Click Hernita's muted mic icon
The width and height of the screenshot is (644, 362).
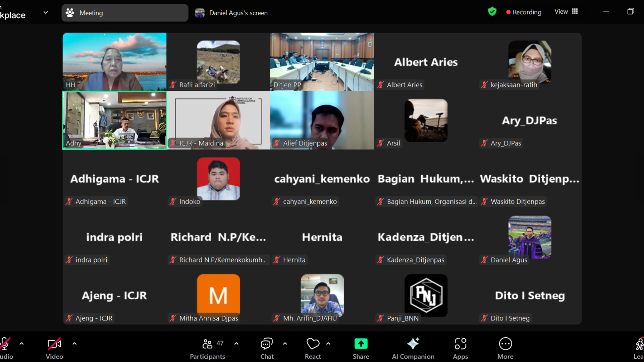click(x=277, y=260)
